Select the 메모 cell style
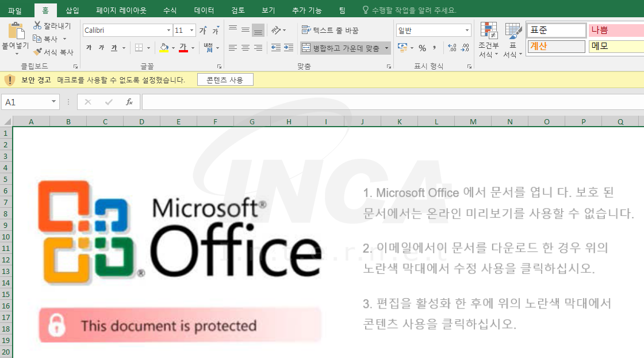644x358 pixels. point(616,46)
